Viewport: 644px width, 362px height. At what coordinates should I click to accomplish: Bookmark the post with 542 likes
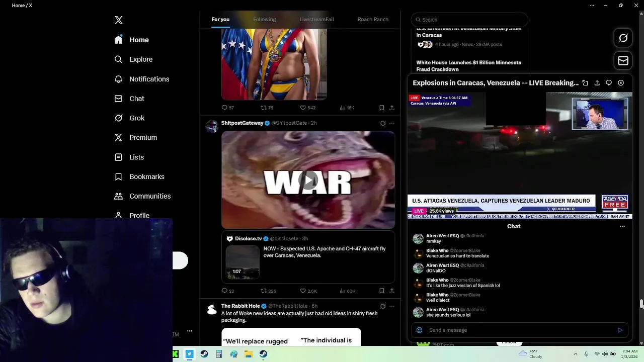click(382, 108)
